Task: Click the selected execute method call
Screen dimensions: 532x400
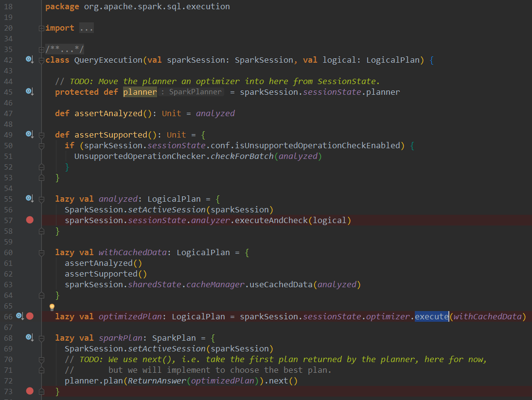Action: click(x=431, y=316)
